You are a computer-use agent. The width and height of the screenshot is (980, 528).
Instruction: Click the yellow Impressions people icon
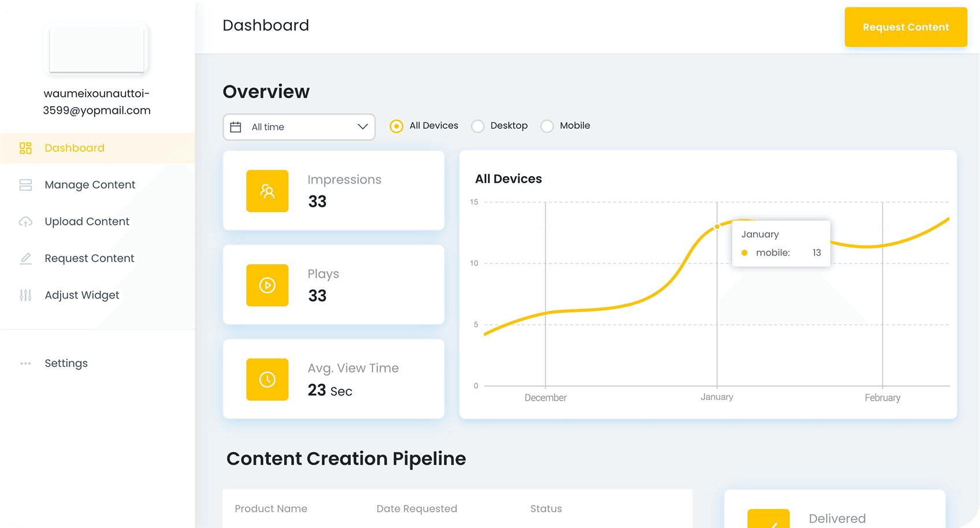[x=267, y=191]
